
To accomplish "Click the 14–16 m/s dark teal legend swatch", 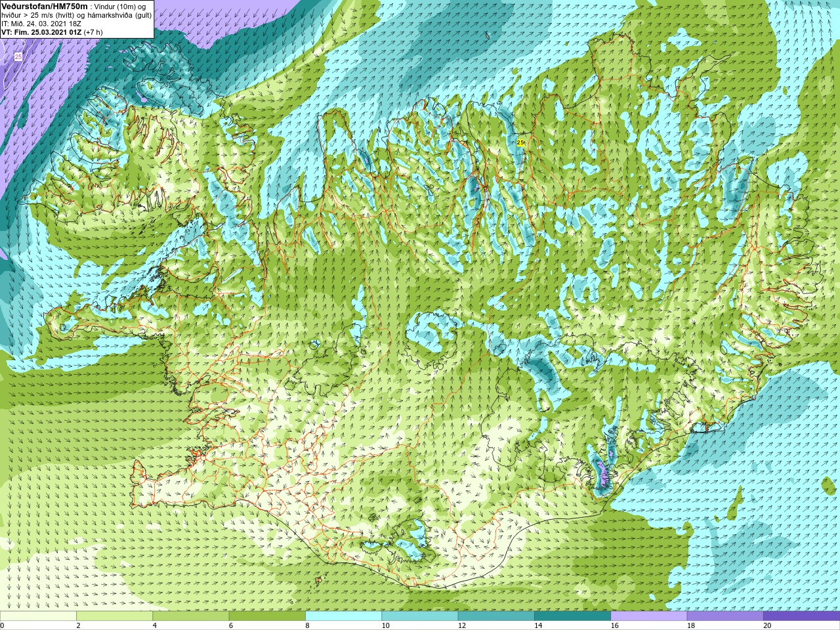I will pos(572,616).
